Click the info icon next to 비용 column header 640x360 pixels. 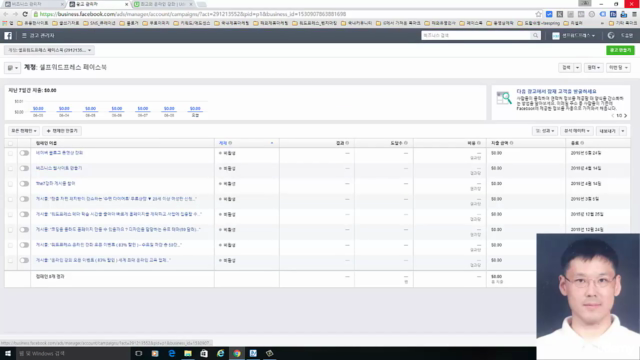coord(479,143)
